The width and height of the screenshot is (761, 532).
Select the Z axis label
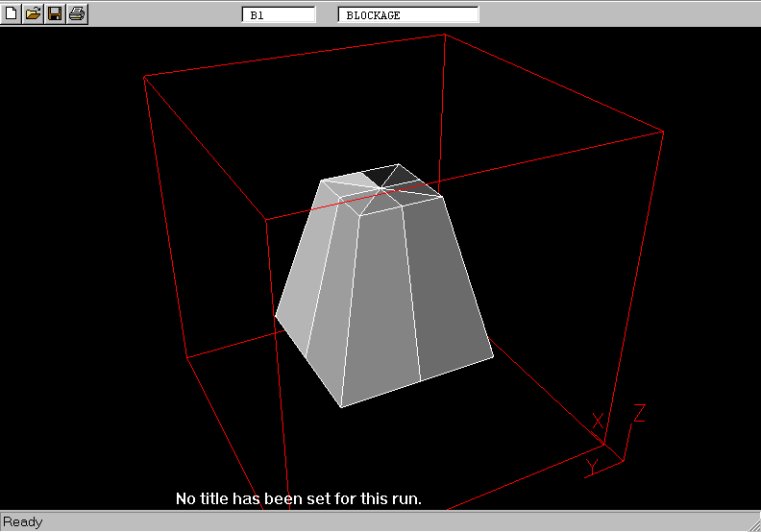(x=638, y=414)
